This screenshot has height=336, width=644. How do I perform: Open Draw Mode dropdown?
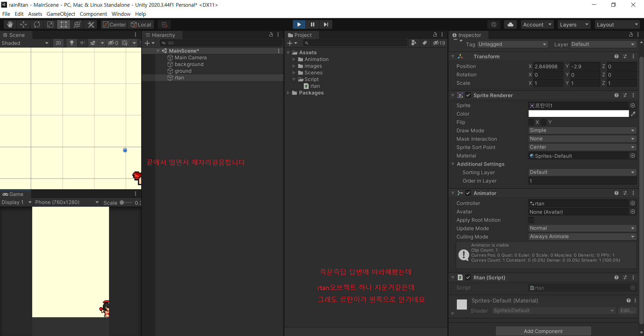point(582,130)
